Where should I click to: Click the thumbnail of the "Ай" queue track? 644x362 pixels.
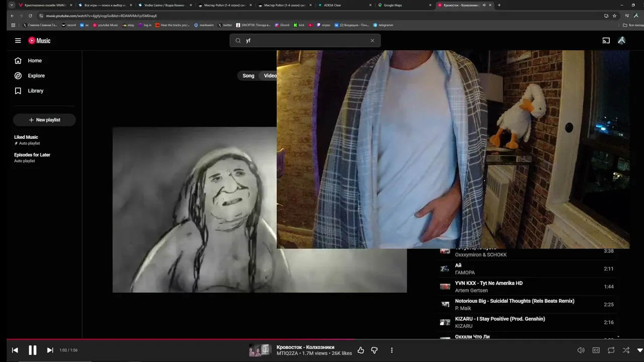[445, 269]
